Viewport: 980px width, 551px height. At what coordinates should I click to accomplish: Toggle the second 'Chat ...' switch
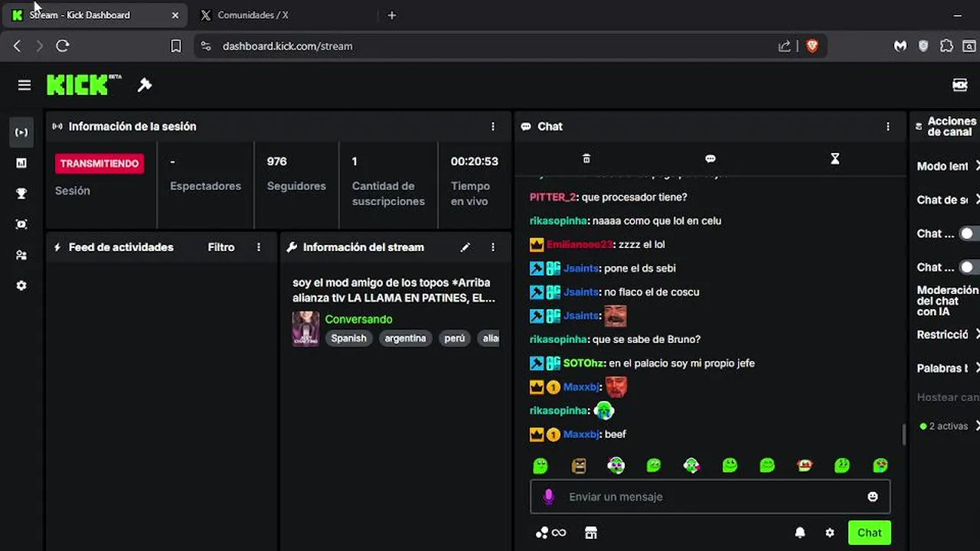[x=969, y=267]
